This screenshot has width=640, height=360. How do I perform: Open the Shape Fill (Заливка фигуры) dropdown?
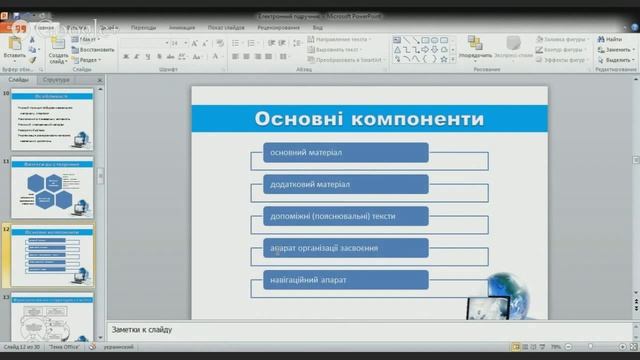coord(562,40)
